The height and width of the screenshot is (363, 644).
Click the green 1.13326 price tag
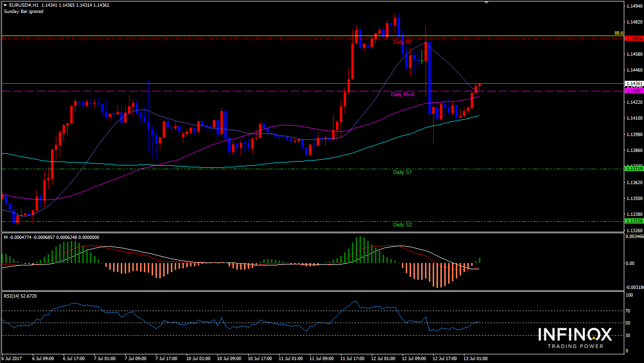633,221
